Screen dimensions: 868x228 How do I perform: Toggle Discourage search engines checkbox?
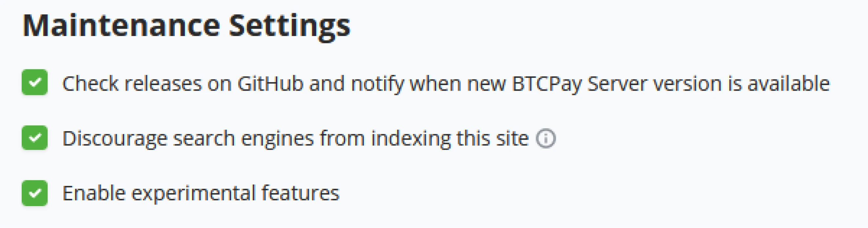(35, 137)
